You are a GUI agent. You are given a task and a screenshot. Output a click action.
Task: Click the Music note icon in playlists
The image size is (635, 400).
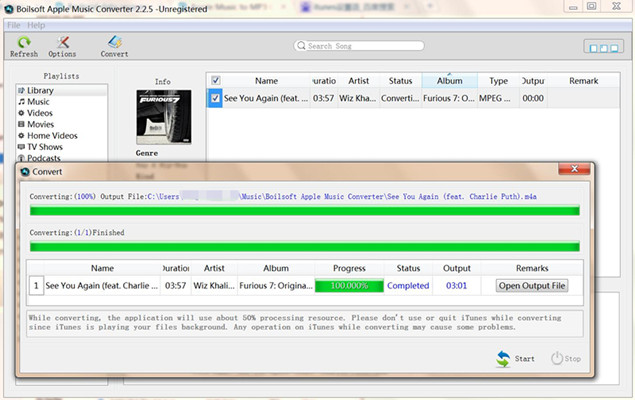pos(21,102)
